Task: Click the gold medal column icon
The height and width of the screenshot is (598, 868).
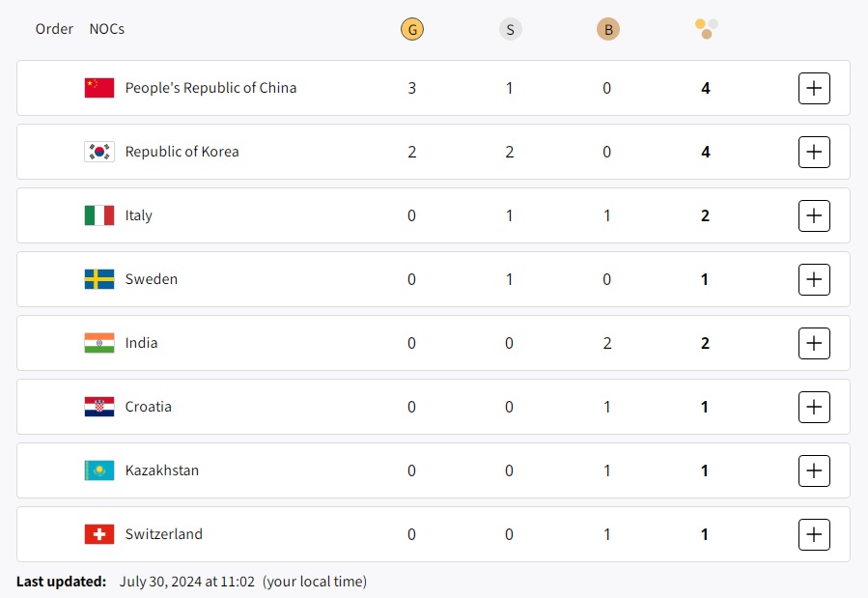Action: 412,29
